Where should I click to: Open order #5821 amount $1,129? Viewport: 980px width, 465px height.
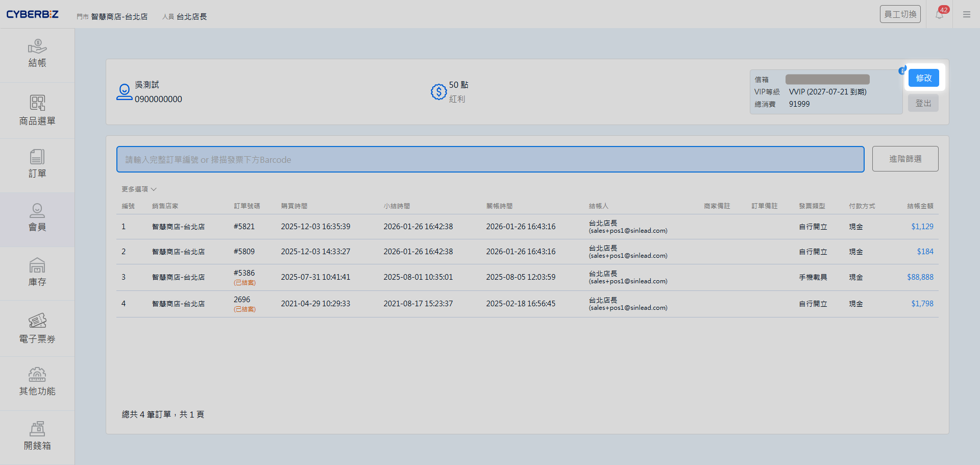(x=922, y=227)
